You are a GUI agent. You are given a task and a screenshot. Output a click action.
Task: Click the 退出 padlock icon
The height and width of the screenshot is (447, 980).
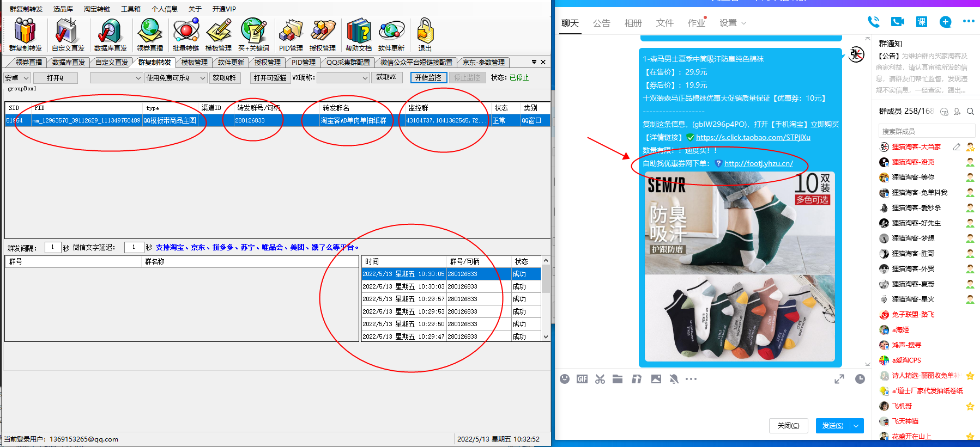[425, 34]
